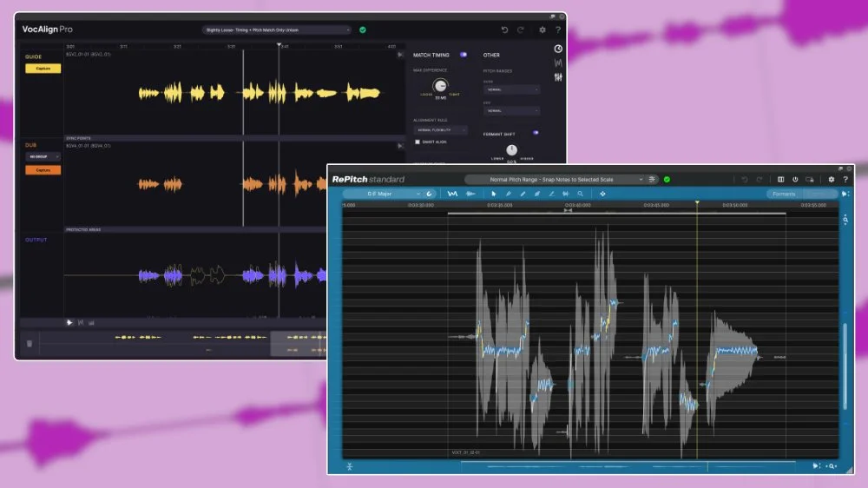Click the Guide track play marker icon
The width and height of the screenshot is (868, 488).
pos(400,55)
